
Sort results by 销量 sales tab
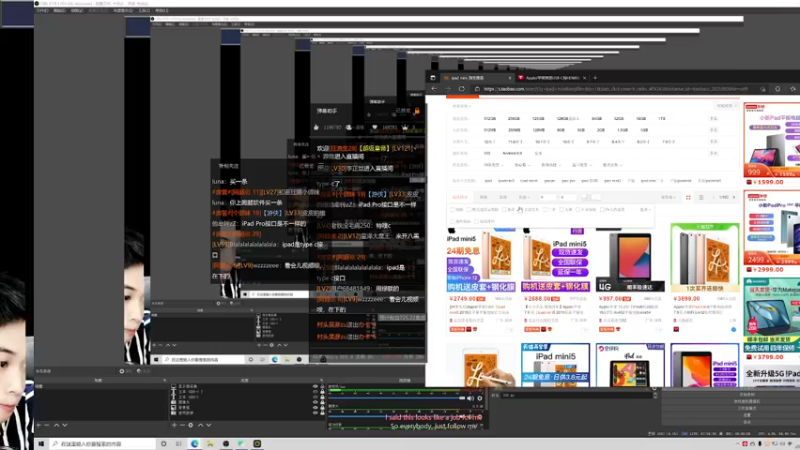point(483,197)
